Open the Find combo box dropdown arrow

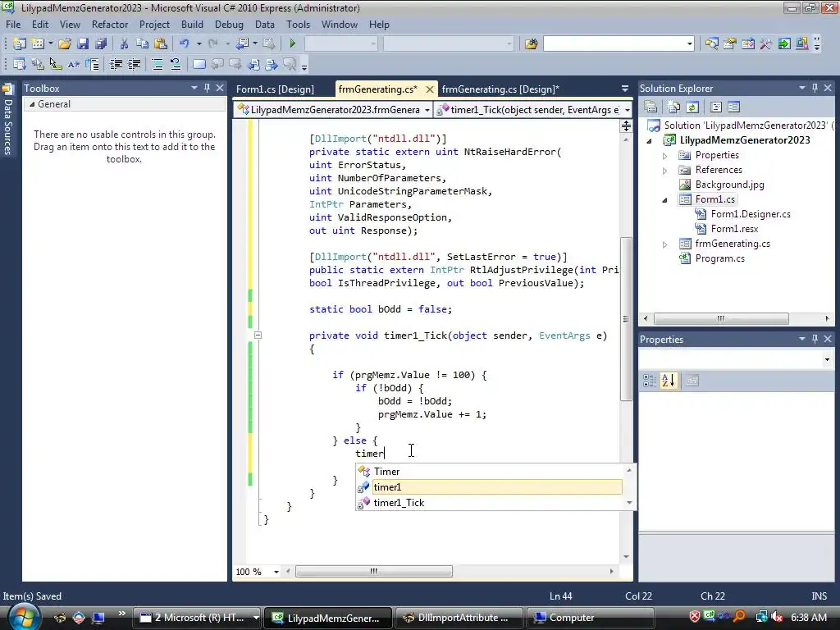pos(689,44)
